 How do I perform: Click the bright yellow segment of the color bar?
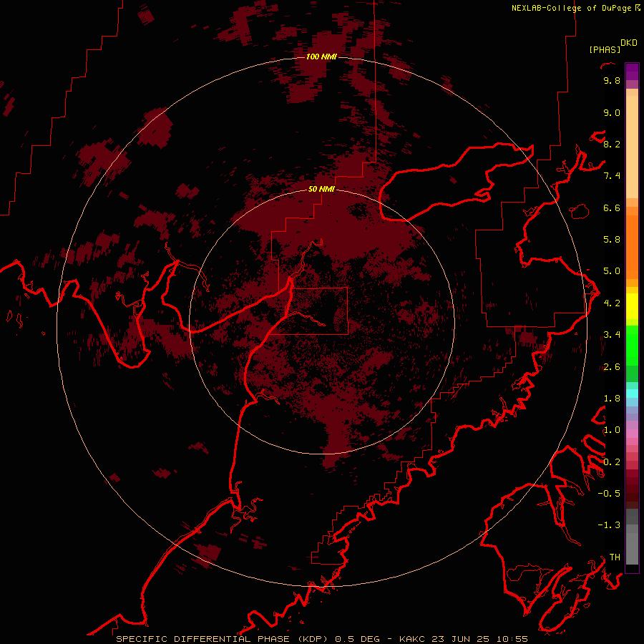[632, 306]
